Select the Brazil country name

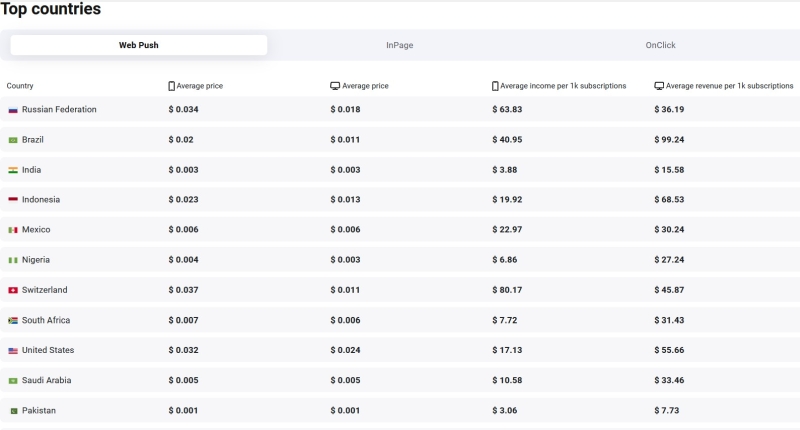point(33,139)
